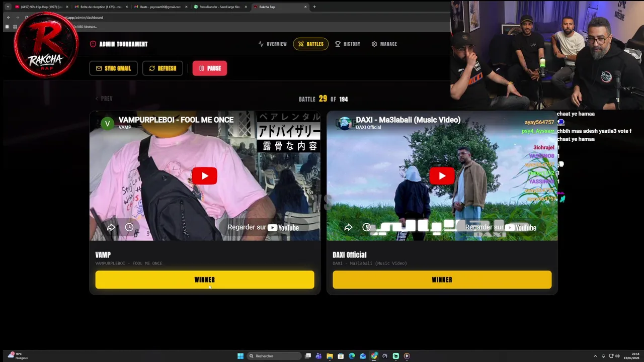The height and width of the screenshot is (362, 644).
Task: Open a new browser tab
Action: point(314,7)
